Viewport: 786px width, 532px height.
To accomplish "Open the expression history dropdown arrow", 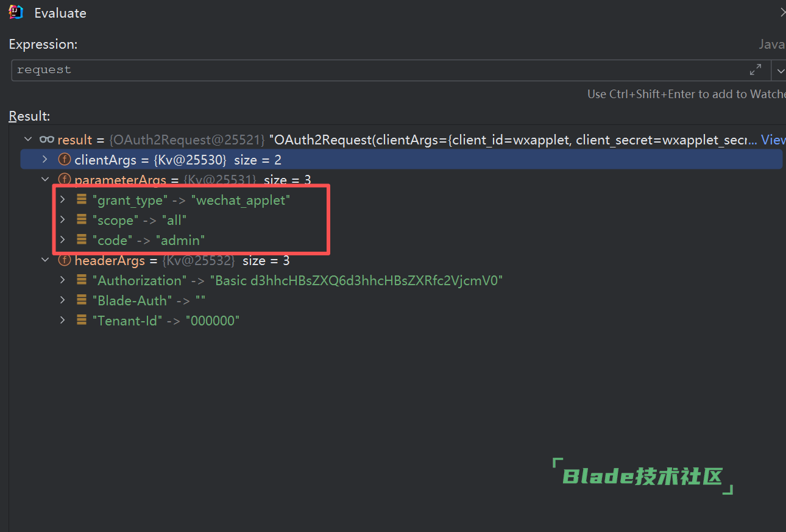I will point(779,71).
